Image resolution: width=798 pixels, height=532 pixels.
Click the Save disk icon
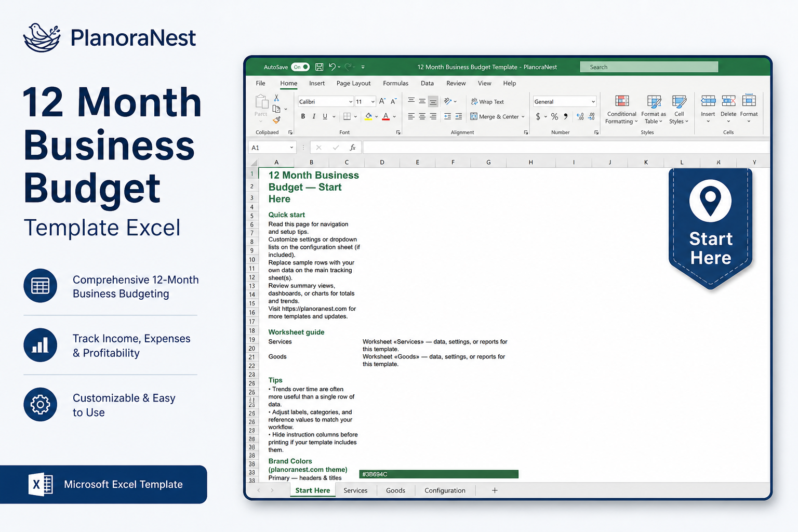319,67
